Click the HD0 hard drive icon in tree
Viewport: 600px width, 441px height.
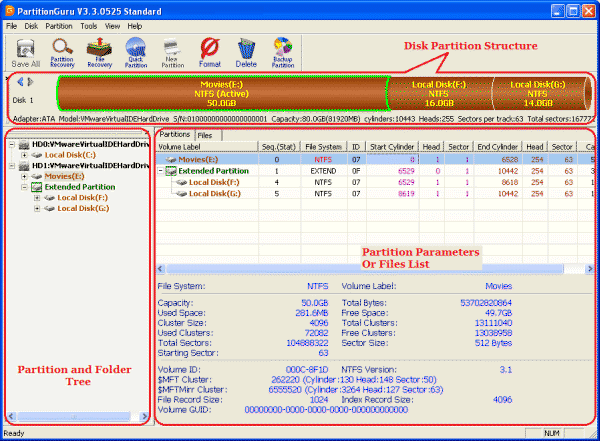point(24,145)
